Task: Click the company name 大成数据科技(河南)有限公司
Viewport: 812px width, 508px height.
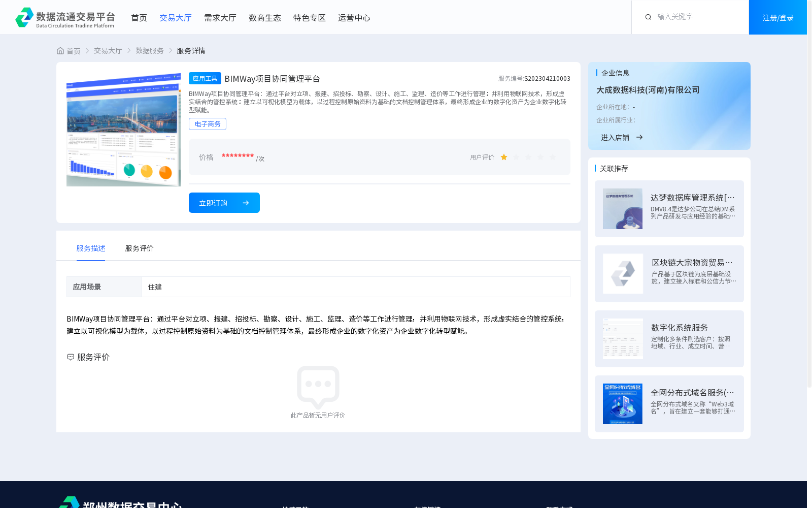Action: [648, 90]
